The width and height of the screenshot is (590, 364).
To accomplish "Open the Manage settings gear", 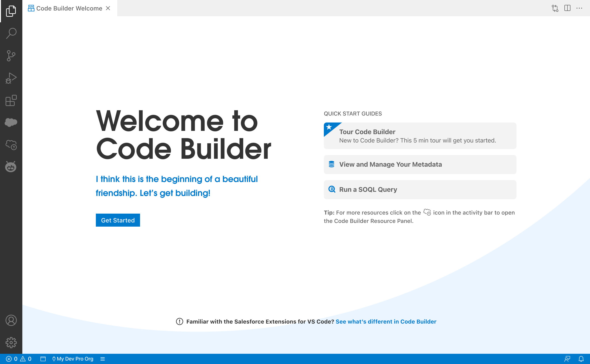I will pos(11,342).
